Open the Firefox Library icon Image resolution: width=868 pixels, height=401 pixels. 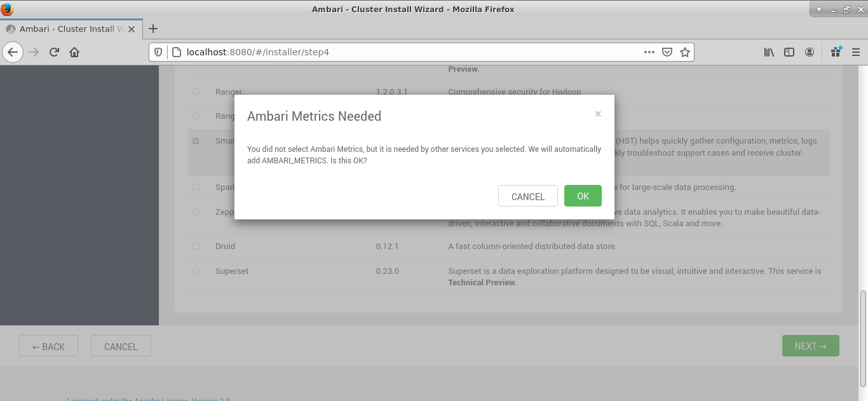pyautogui.click(x=769, y=52)
